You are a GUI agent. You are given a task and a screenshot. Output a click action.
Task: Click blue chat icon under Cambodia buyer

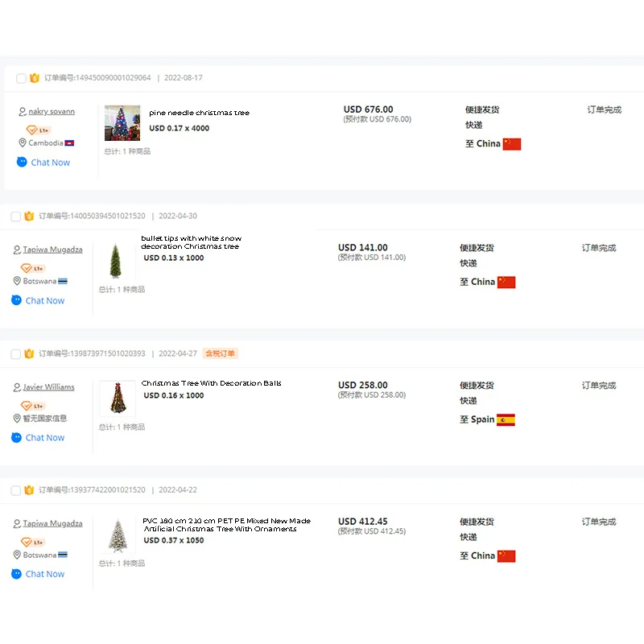[22, 163]
